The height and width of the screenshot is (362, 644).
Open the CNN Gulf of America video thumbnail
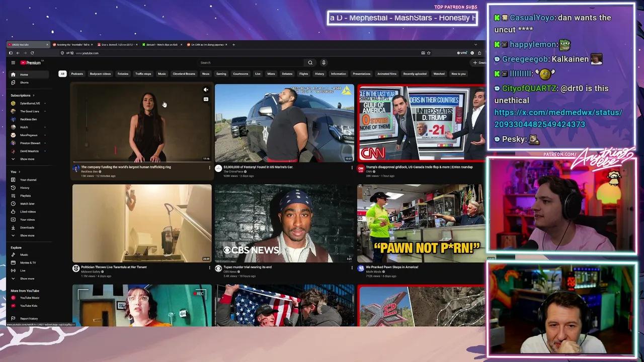(421, 123)
